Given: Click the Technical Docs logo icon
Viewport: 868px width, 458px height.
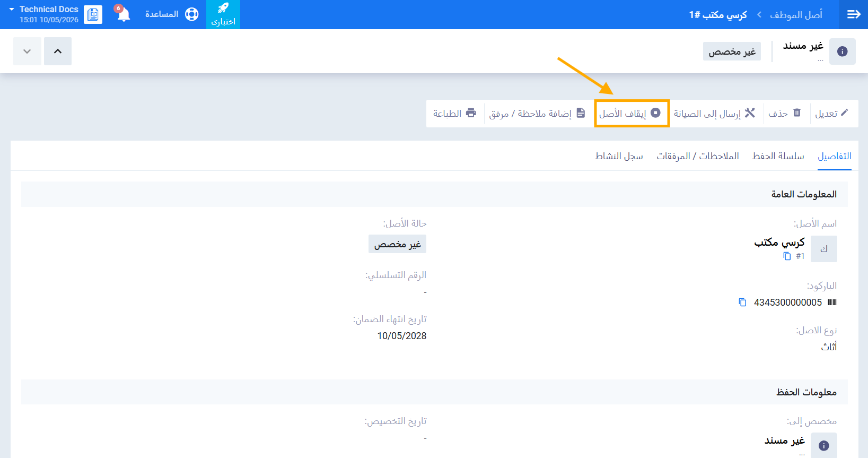Looking at the screenshot, I should [93, 14].
